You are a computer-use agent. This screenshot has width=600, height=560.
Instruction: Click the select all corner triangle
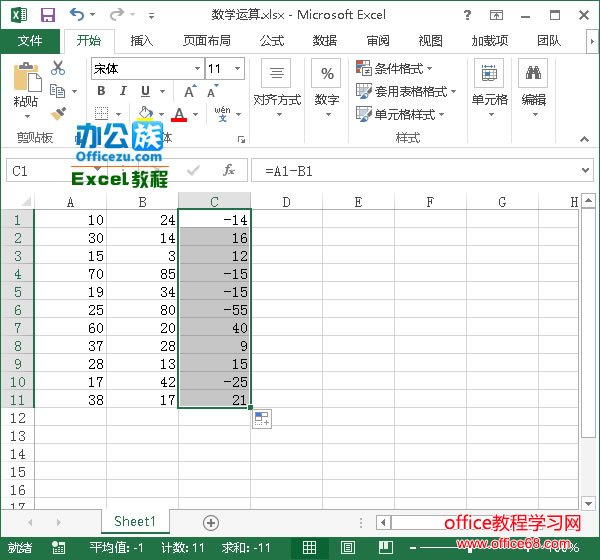(x=24, y=201)
